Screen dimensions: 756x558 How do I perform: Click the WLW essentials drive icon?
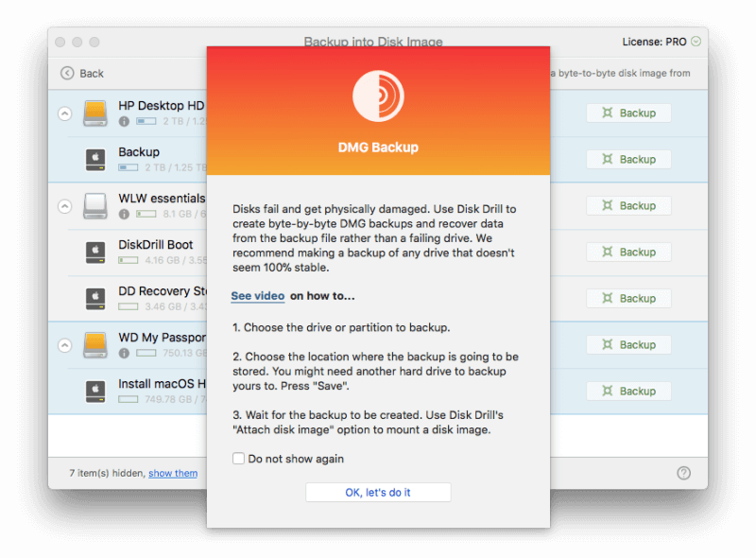click(95, 205)
